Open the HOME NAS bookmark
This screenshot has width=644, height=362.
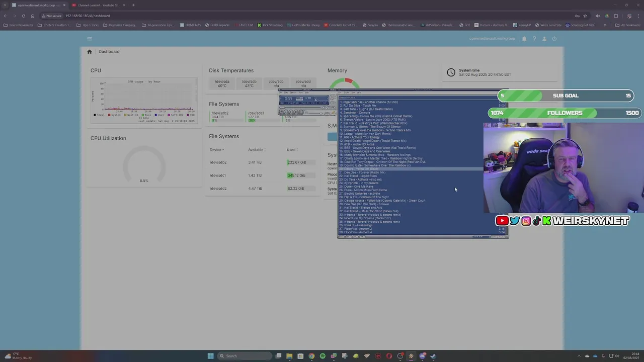click(x=190, y=25)
